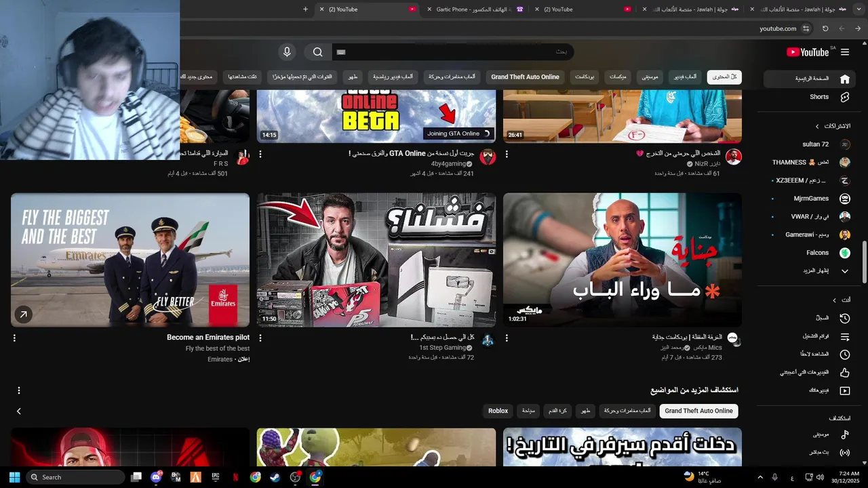Screen dimensions: 868x488
Task: Open more options for 1st Step Gaming video
Action: 260,338
